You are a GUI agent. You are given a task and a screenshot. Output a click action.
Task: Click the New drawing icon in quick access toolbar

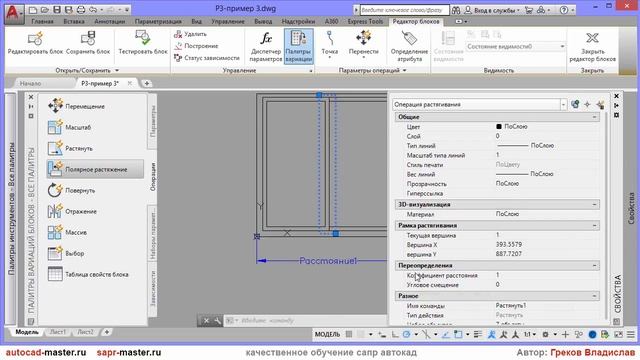(33, 9)
